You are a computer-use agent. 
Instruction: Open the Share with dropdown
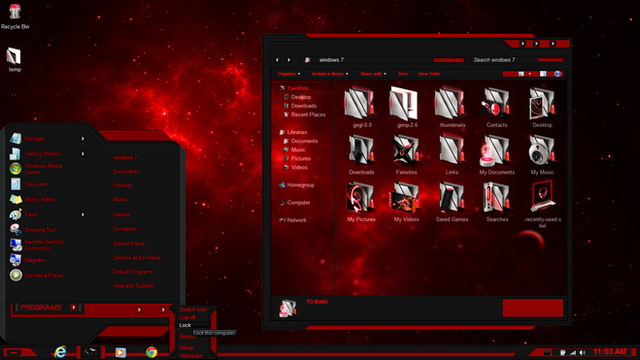pyautogui.click(x=373, y=74)
